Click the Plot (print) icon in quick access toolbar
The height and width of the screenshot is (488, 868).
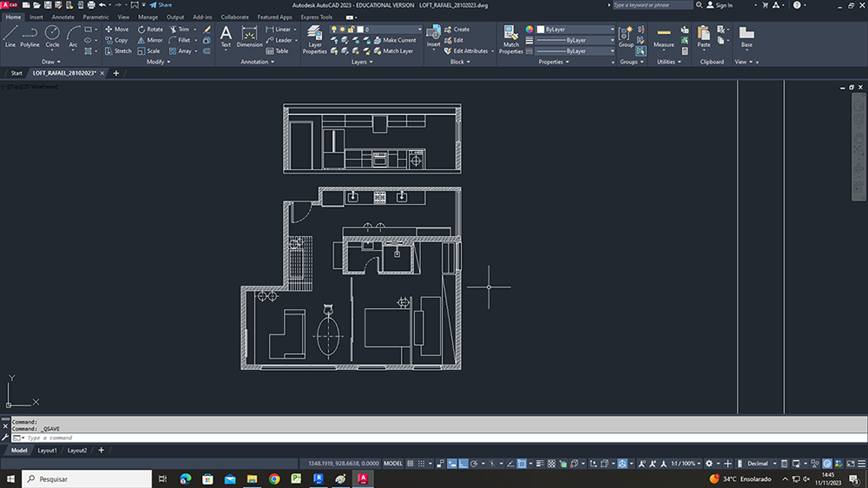[x=91, y=5]
